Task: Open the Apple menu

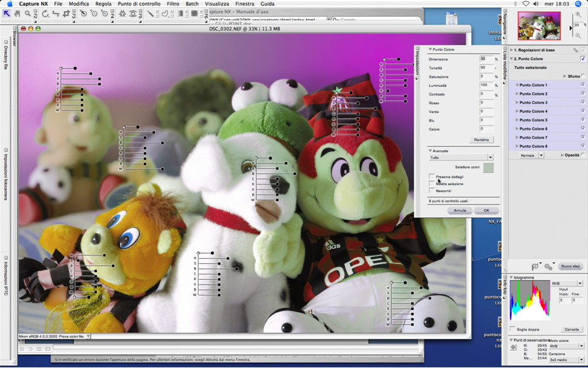Action: point(9,4)
